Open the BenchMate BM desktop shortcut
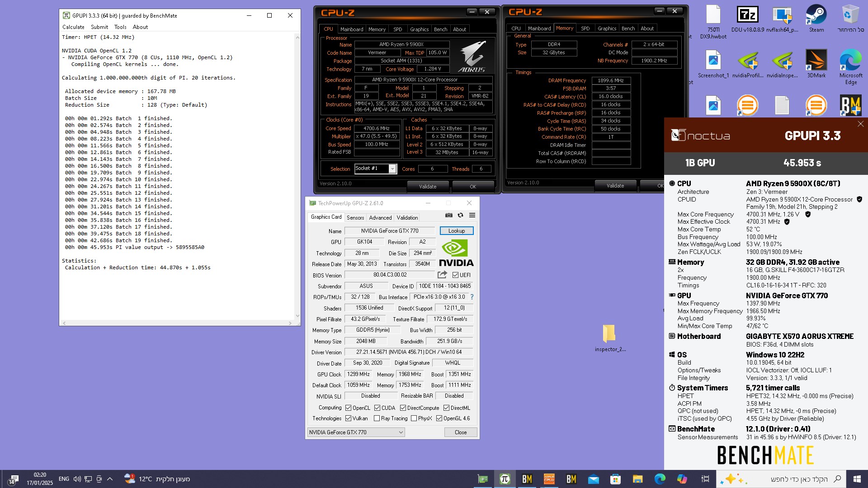Screen dimensions: 868x488 (850, 105)
